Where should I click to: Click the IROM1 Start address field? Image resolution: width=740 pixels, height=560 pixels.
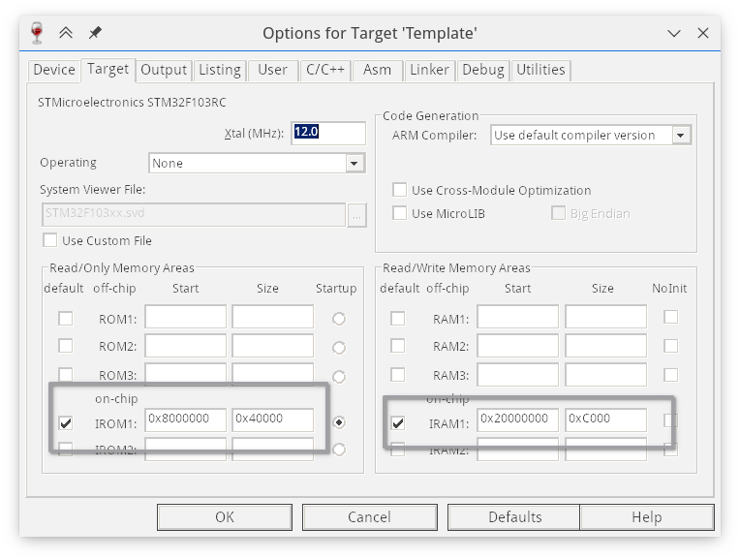pos(185,419)
